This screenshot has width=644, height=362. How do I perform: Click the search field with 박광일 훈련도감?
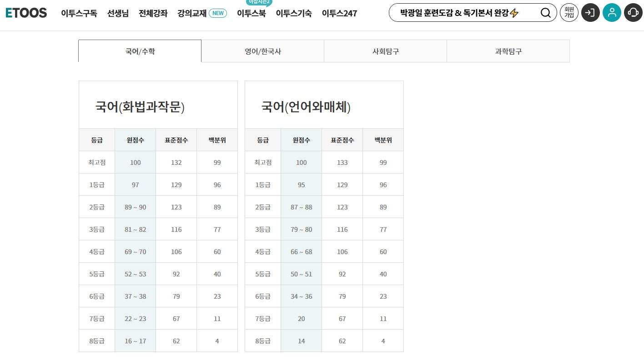(473, 13)
